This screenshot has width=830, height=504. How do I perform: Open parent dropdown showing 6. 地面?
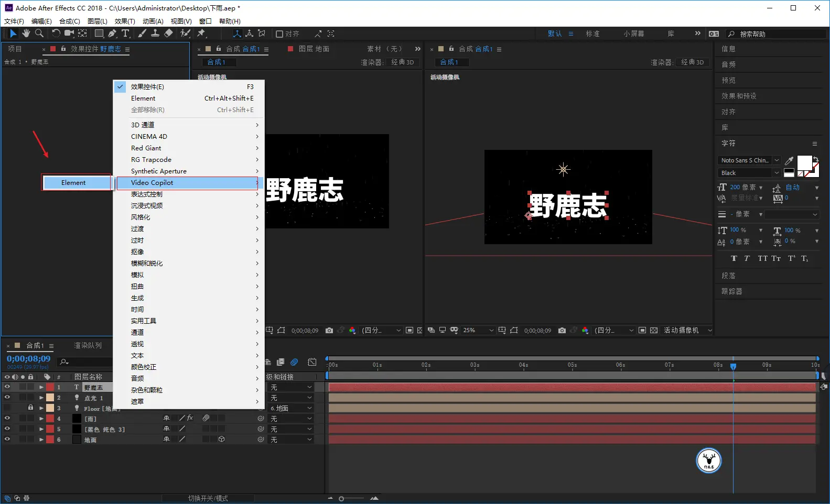[x=291, y=408]
